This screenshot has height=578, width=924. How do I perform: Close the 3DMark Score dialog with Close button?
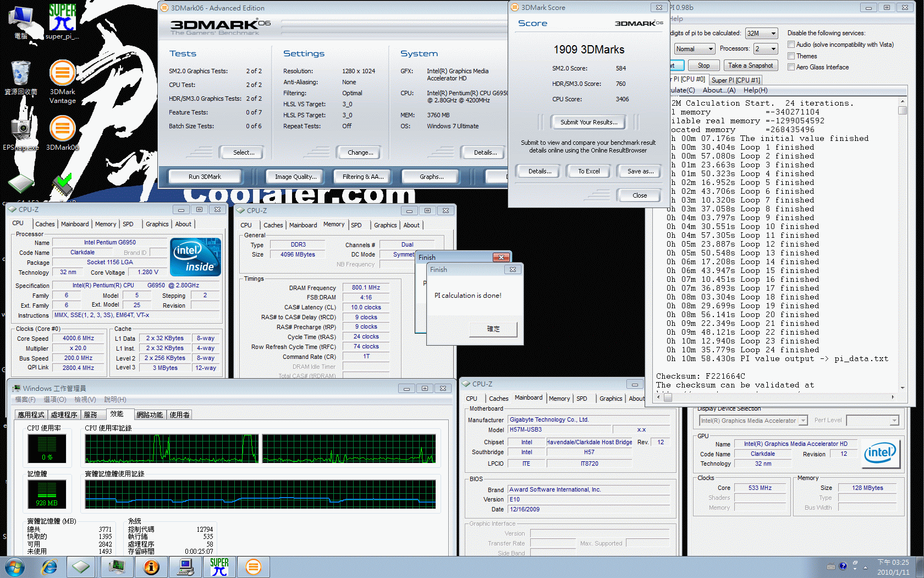[639, 195]
